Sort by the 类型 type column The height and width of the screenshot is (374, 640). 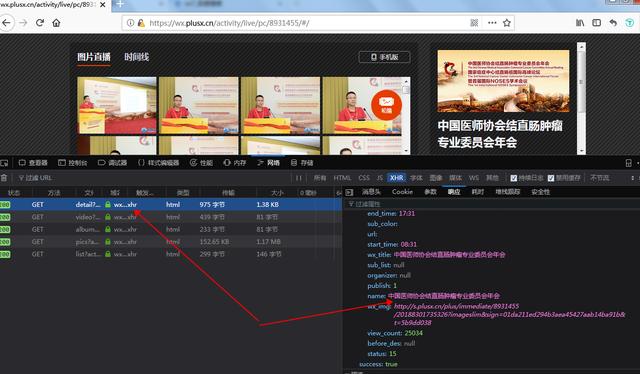183,192
